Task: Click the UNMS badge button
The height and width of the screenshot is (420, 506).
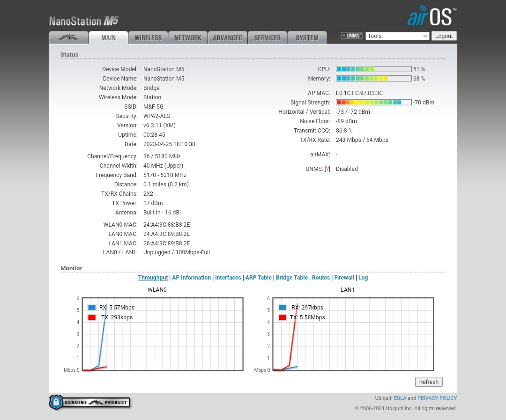Action: click(351, 36)
